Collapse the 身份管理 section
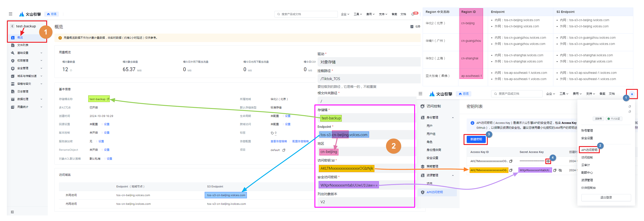644x221 pixels. pyautogui.click(x=453, y=117)
